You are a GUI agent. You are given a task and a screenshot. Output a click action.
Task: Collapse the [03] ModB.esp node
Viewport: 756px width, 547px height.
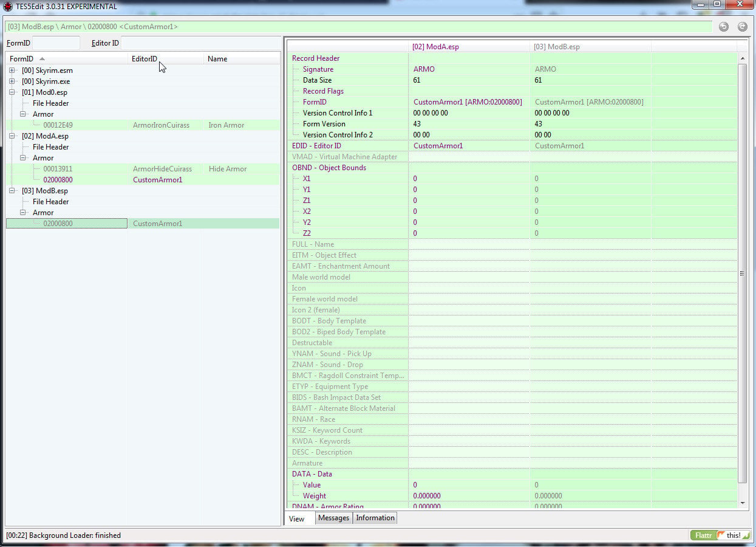tap(12, 191)
